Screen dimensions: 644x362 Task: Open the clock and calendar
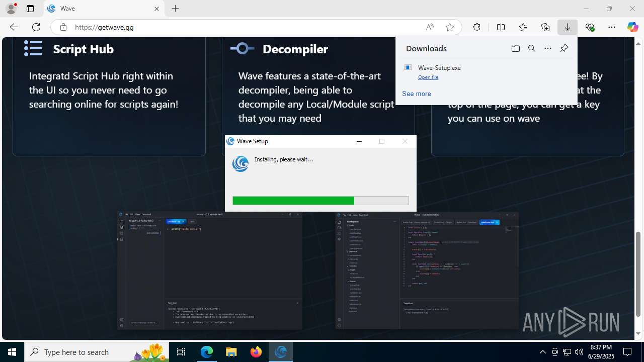[x=601, y=352]
